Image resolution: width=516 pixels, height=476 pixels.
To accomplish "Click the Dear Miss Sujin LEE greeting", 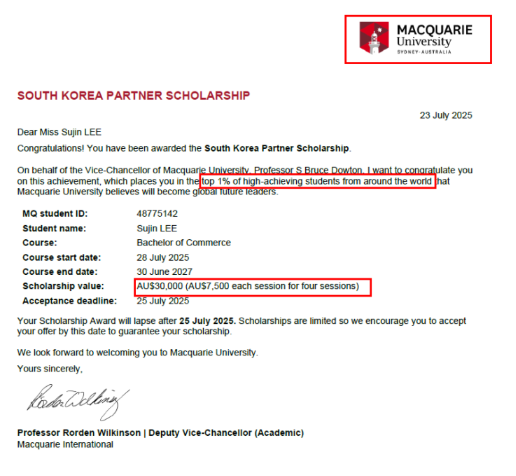I will click(x=59, y=132).
